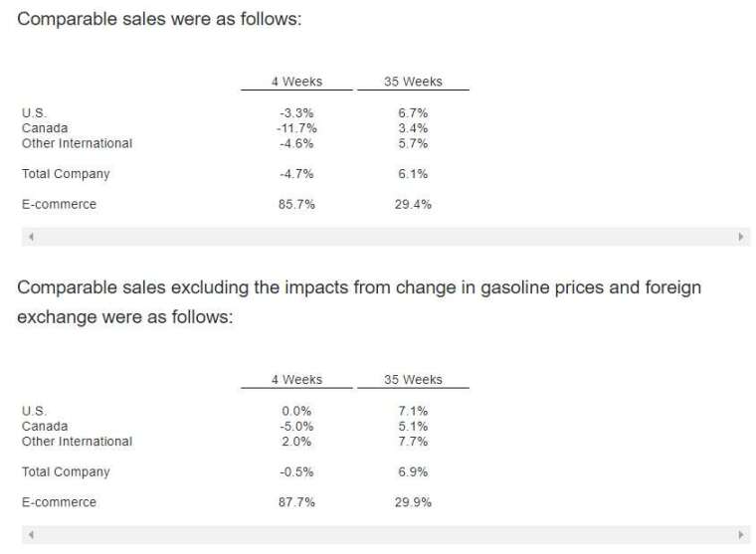Screen dimensions: 756x554
Task: Select the first table's 35 Weeks header
Action: tap(413, 82)
